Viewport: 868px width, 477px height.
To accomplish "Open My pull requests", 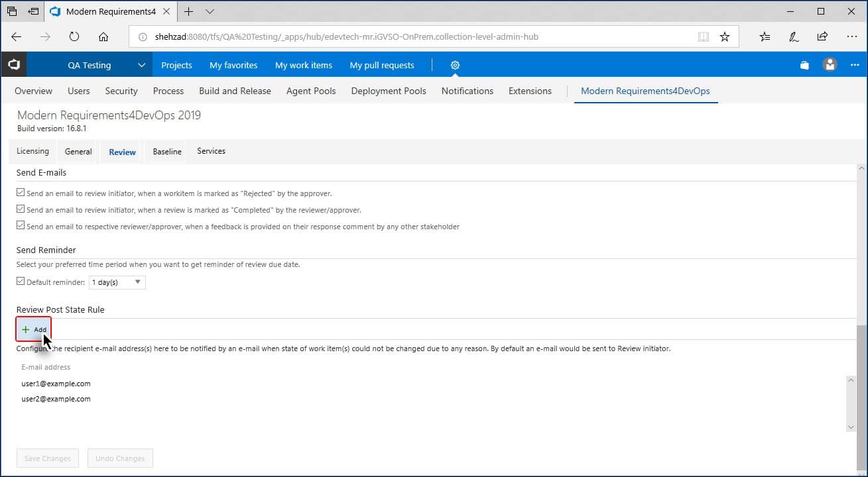I will pos(382,65).
